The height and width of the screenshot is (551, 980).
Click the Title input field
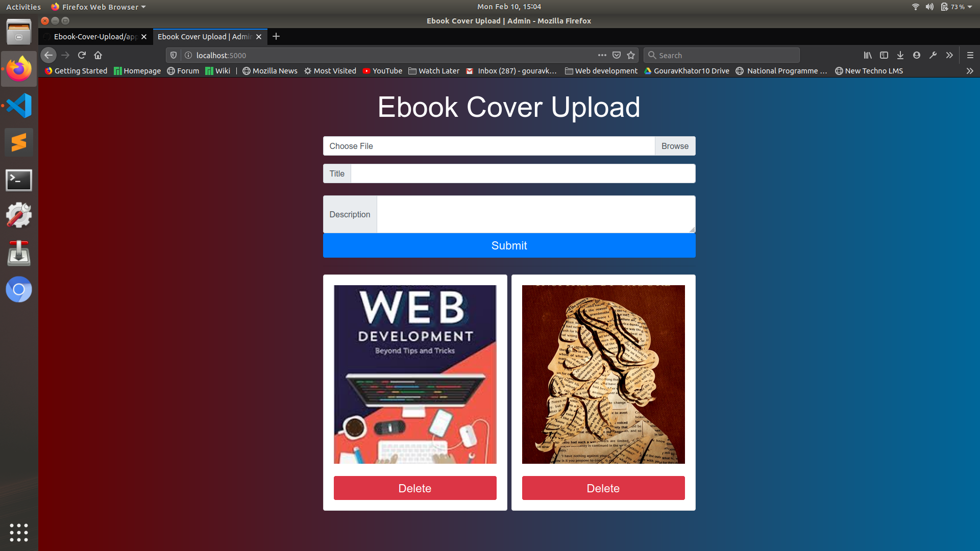coord(522,173)
